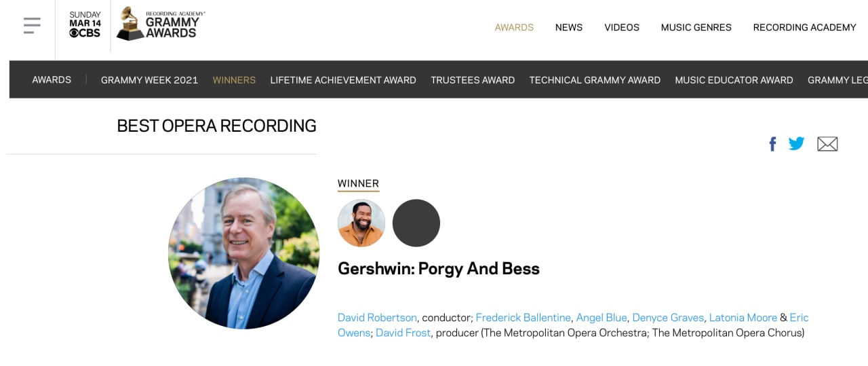Image resolution: width=868 pixels, height=366 pixels.
Task: Follow the Angel Blue link
Action: 601,318
